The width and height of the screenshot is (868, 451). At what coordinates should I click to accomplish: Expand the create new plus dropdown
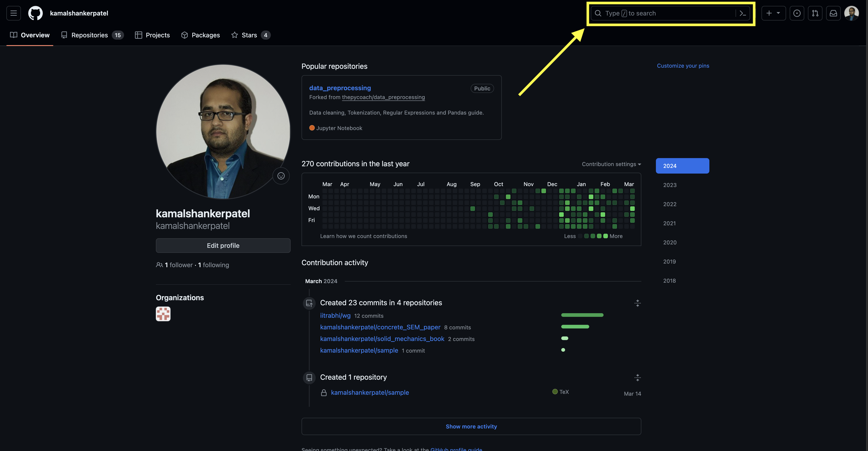773,13
